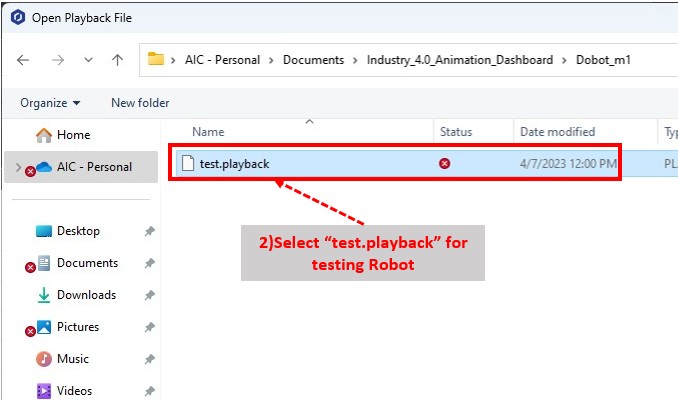Screen dimensions: 678x400
Task: Click the pin icon beside Pictures
Action: pos(149,327)
